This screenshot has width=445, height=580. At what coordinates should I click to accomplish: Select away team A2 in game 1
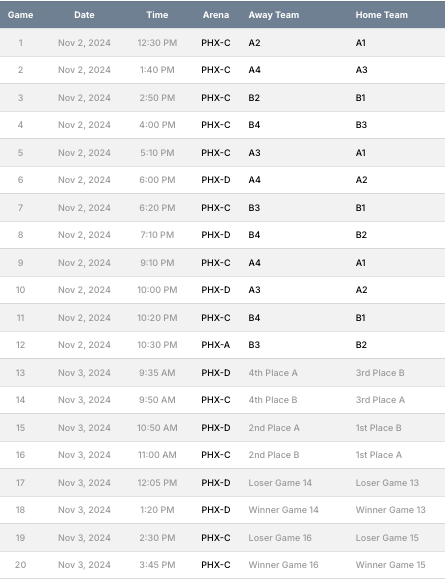pyautogui.click(x=254, y=43)
